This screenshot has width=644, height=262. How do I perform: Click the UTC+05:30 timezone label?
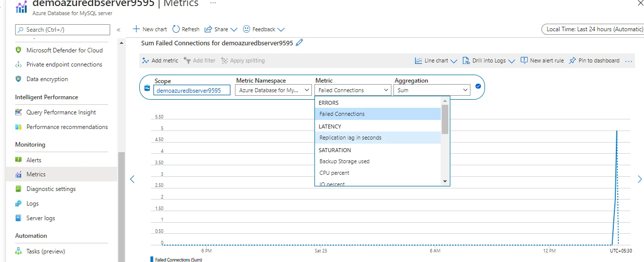(620, 250)
